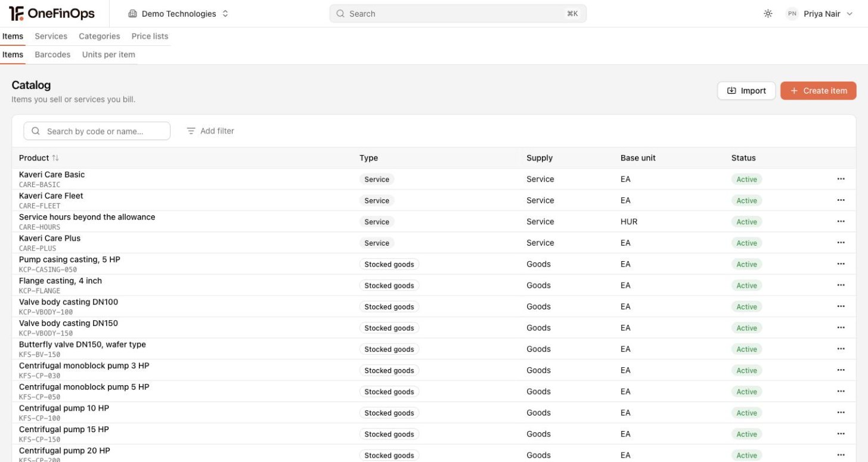This screenshot has width=868, height=462.
Task: Open row actions for Butterfly valve DN150
Action: point(841,349)
